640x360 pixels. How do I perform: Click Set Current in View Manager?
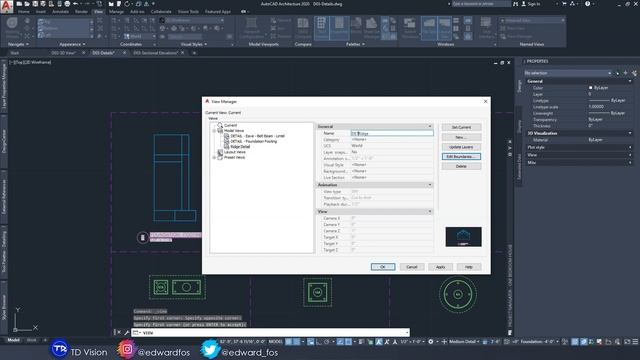tap(461, 127)
